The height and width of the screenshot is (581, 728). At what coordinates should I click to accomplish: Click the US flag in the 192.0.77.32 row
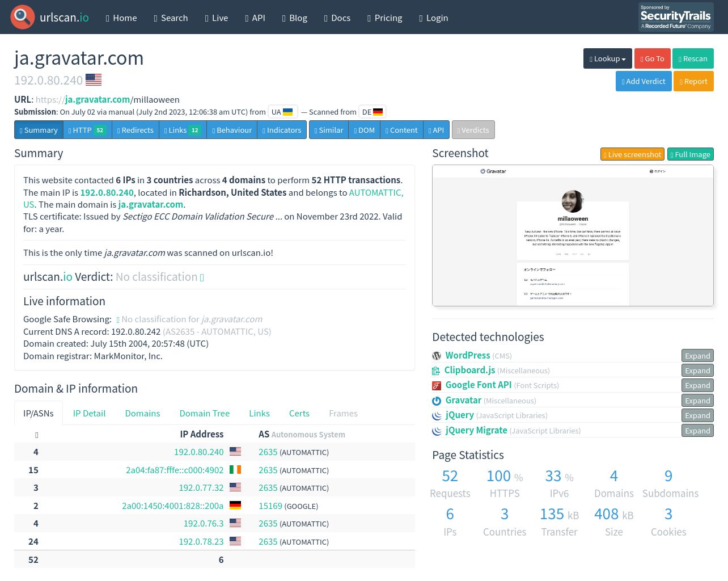pyautogui.click(x=235, y=487)
